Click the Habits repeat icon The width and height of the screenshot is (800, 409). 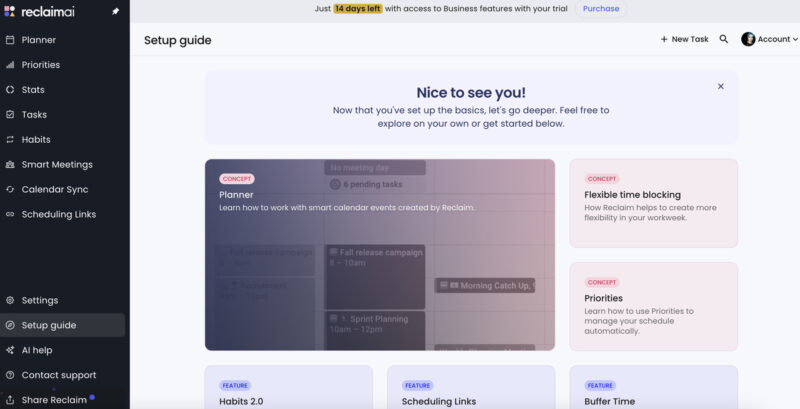tap(10, 140)
